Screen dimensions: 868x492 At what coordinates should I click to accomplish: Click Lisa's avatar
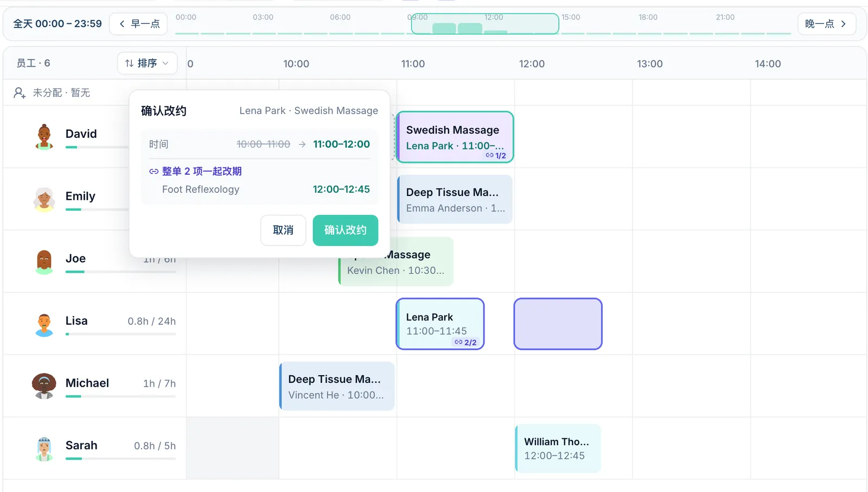44,324
